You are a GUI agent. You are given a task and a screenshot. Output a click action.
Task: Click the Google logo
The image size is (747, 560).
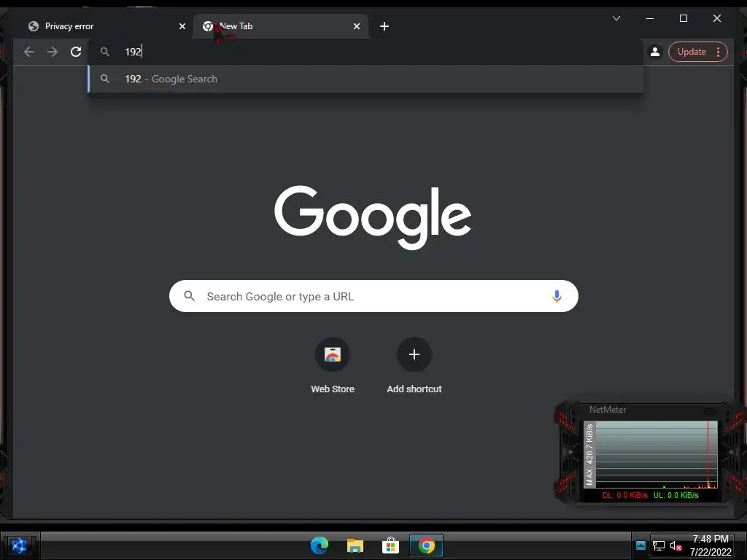click(x=373, y=217)
